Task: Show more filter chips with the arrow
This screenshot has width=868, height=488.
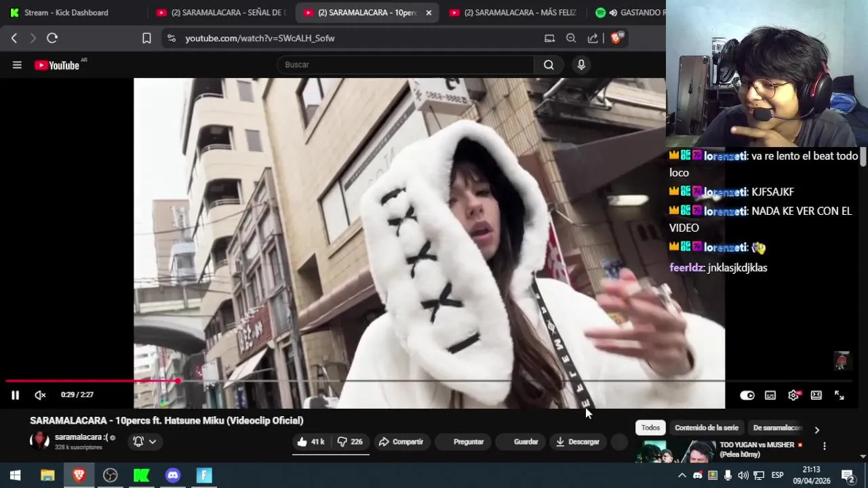Action: (816, 430)
